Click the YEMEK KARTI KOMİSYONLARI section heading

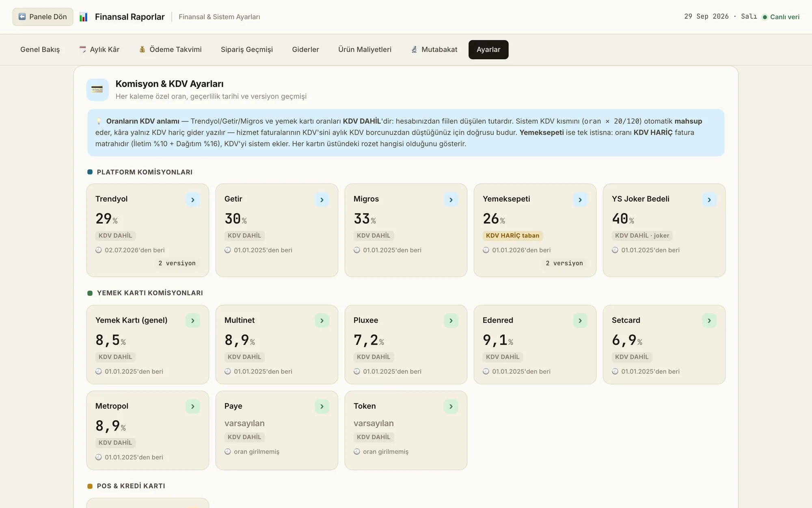click(150, 293)
